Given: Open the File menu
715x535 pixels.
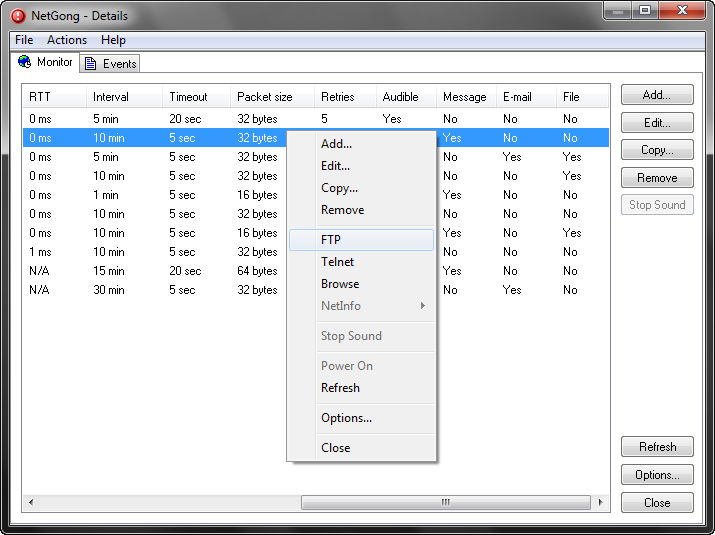Looking at the screenshot, I should click(24, 40).
